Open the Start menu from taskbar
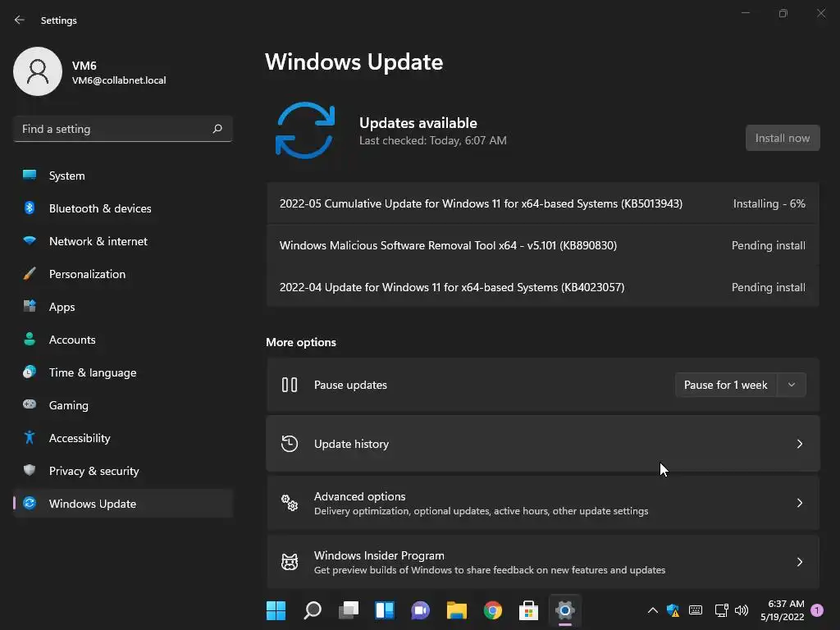Screen dimensions: 840x630 276,610
